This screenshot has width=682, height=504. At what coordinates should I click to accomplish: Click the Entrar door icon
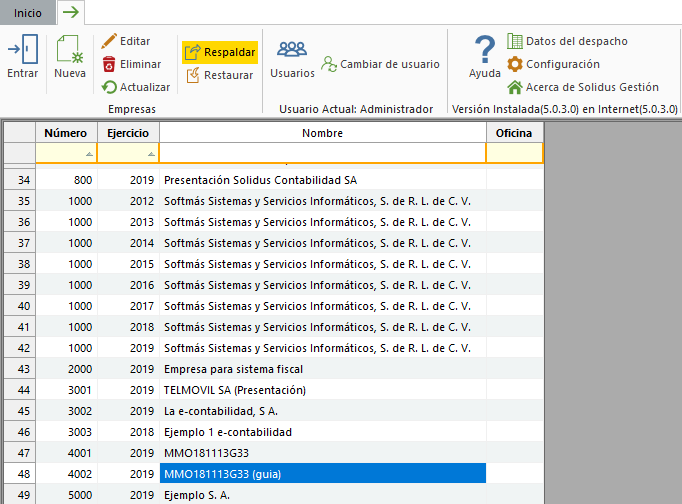pos(22,50)
